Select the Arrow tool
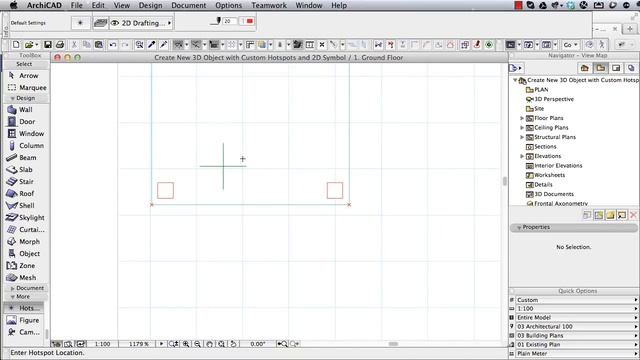Screen dimensions: 640x360 pos(25,76)
